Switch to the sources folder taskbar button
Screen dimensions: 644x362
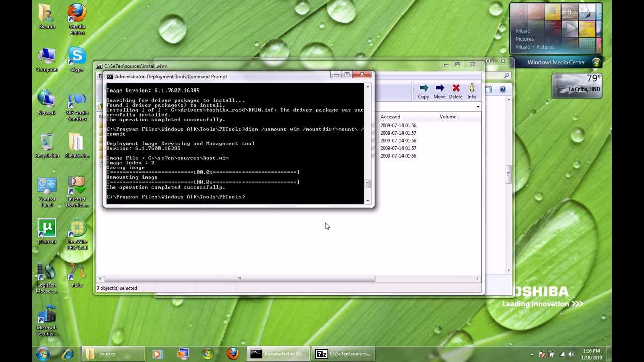113,354
